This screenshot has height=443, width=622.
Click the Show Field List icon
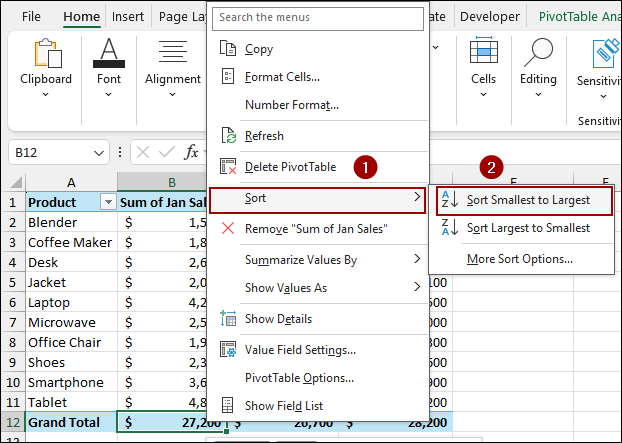pos(227,406)
